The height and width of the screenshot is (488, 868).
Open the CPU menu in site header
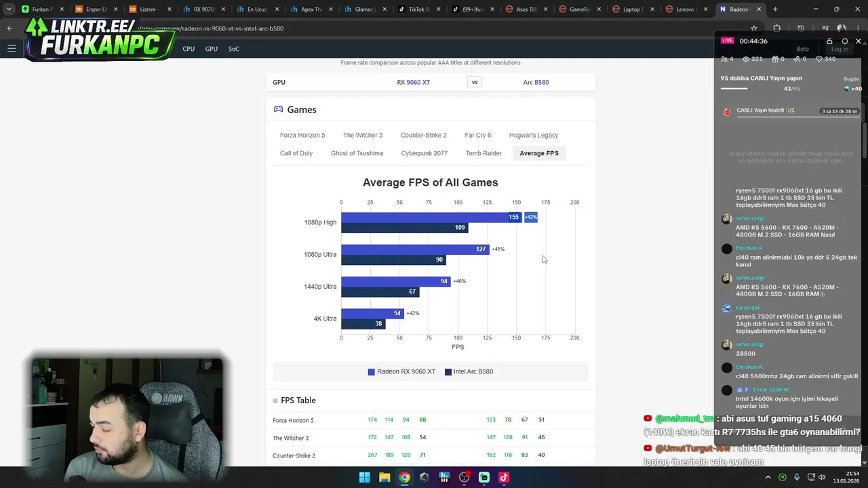189,49
